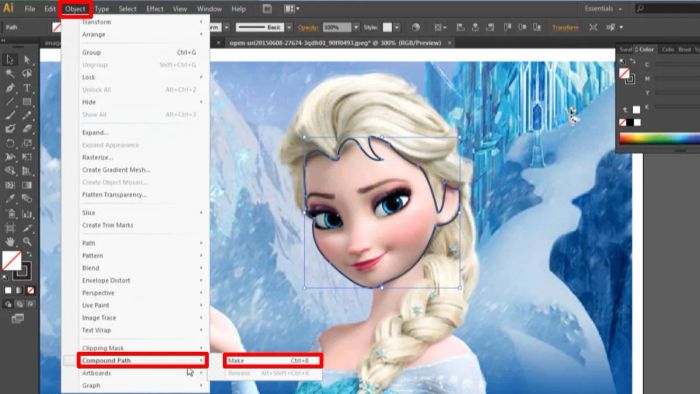Open the Object menu
This screenshot has height=394, width=700.
point(75,8)
